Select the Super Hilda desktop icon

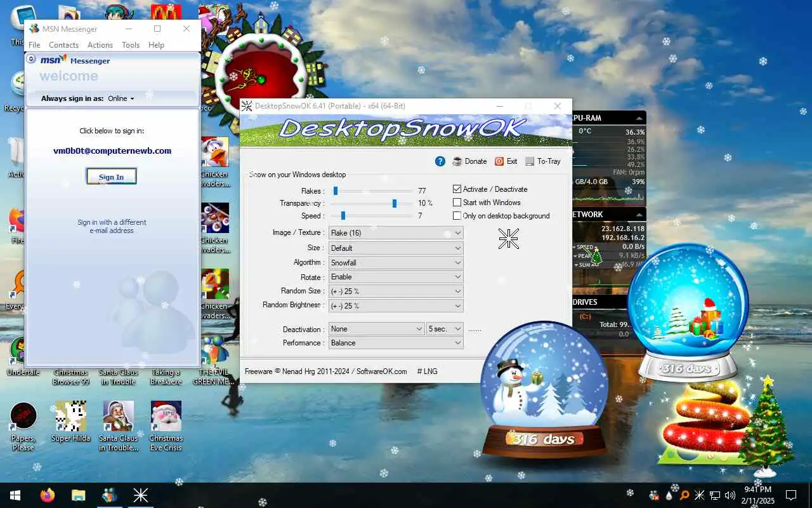tap(70, 422)
